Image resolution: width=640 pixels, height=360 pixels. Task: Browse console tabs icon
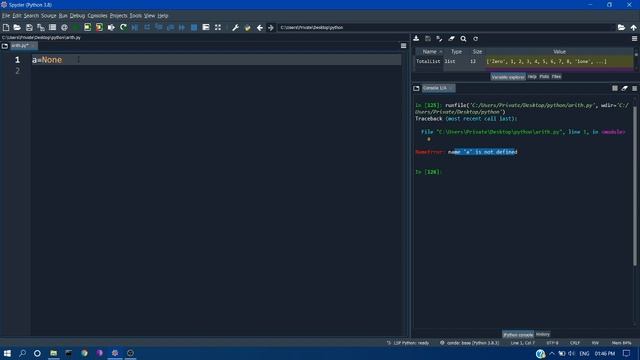coord(416,88)
